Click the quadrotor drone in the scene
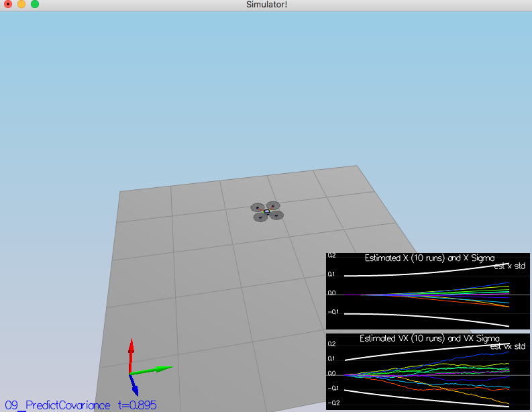Screen dimensions: 532x412 tap(267, 211)
